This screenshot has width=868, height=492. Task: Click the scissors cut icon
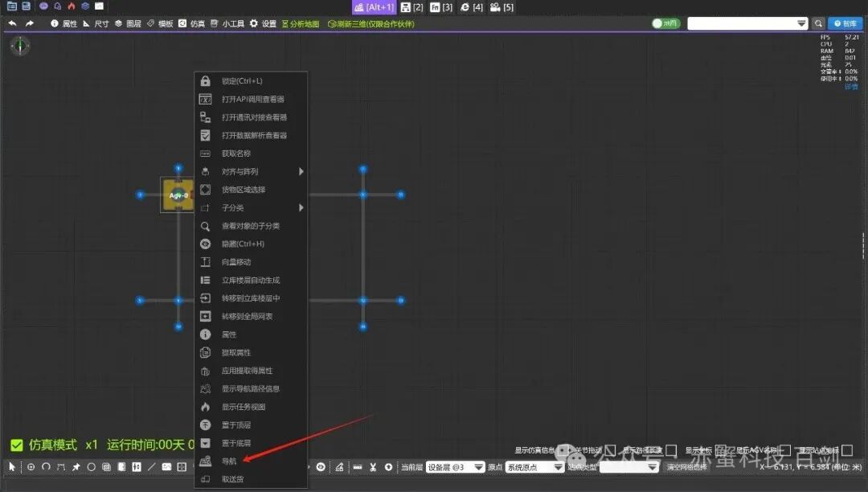pos(373,467)
